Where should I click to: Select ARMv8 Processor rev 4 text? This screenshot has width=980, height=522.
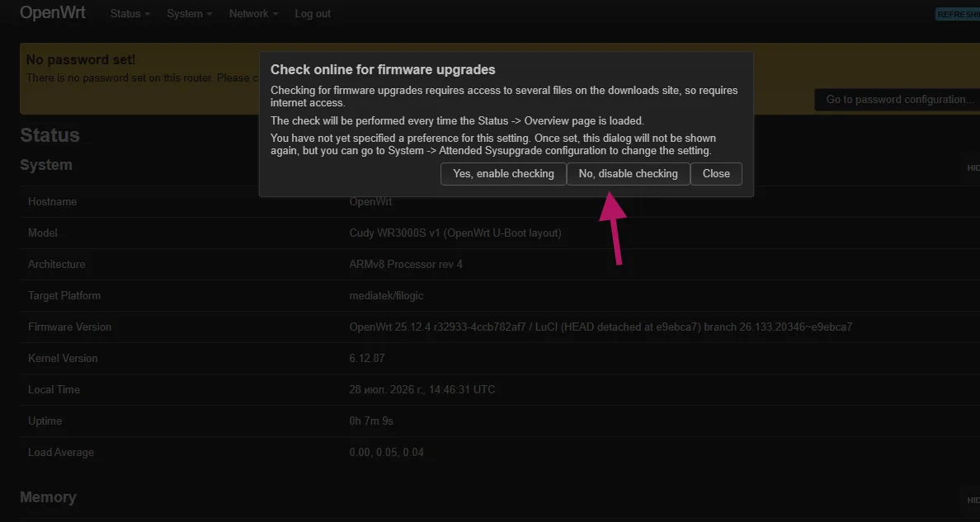tap(406, 264)
